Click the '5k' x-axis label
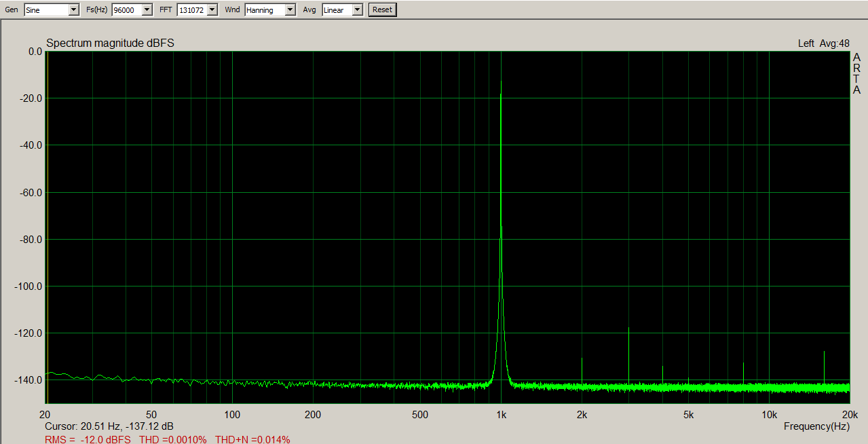The width and height of the screenshot is (868, 444). click(x=688, y=415)
